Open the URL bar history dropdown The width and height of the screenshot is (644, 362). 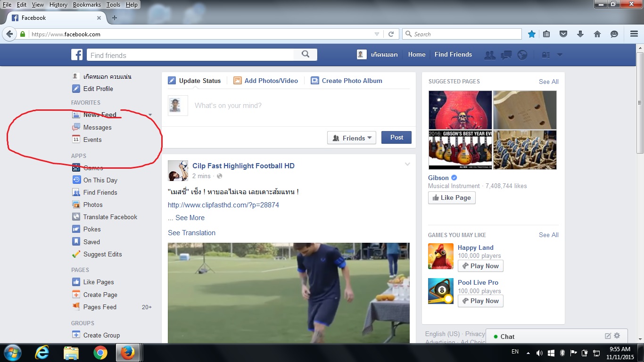377,34
